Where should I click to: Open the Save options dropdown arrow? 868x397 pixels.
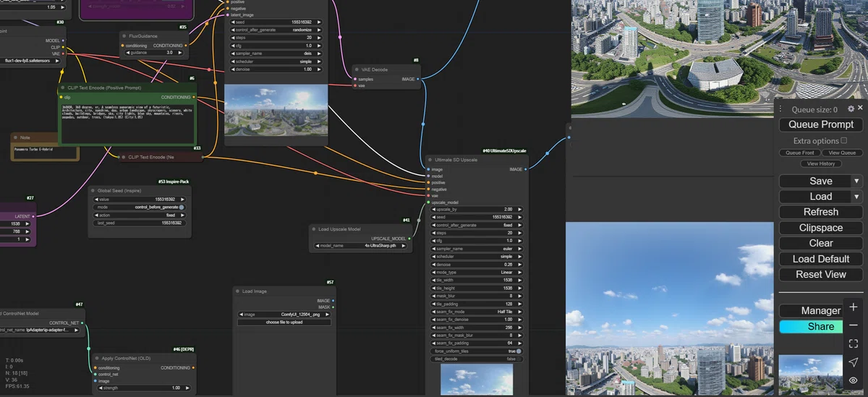856,181
